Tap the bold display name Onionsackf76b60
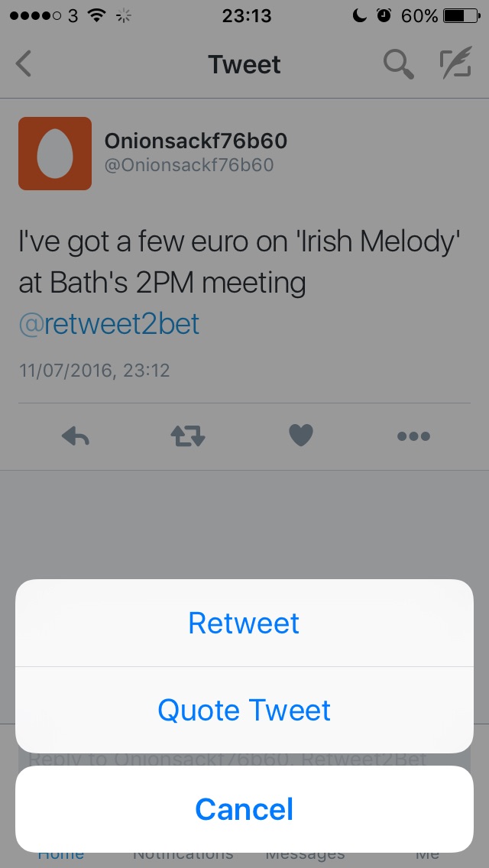Image resolution: width=489 pixels, height=868 pixels. 196,141
